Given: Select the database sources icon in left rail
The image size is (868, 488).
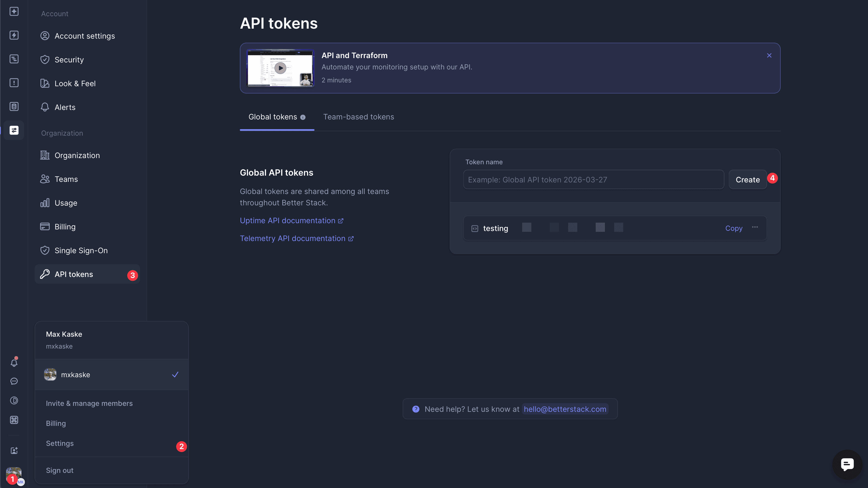Looking at the screenshot, I should [x=14, y=106].
